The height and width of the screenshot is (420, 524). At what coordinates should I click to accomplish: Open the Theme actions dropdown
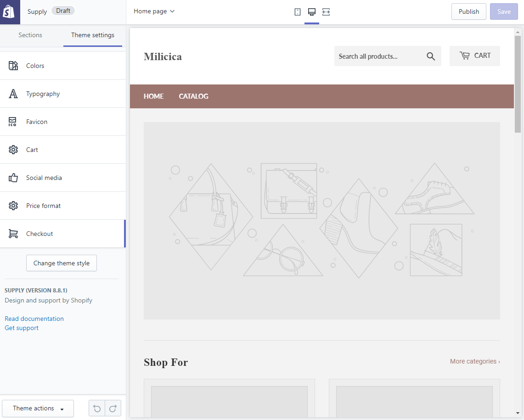[x=38, y=408]
